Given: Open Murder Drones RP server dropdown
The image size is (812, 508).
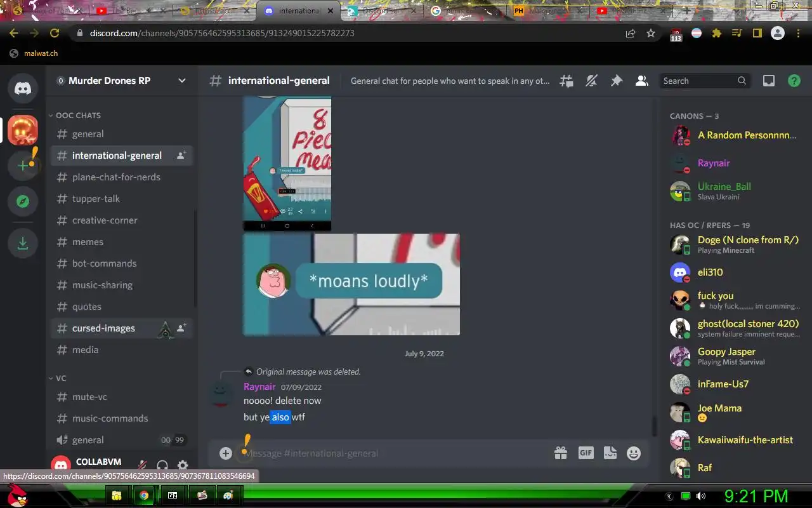Looking at the screenshot, I should tap(122, 81).
